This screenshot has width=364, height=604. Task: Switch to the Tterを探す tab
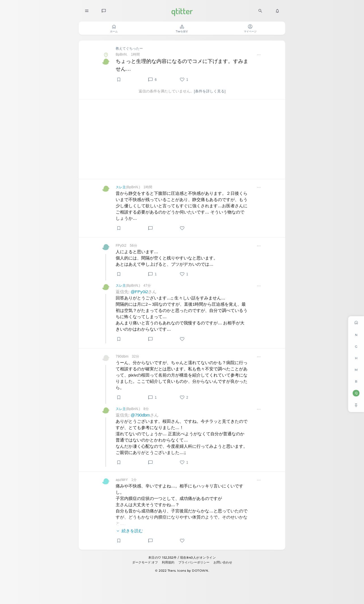(182, 28)
